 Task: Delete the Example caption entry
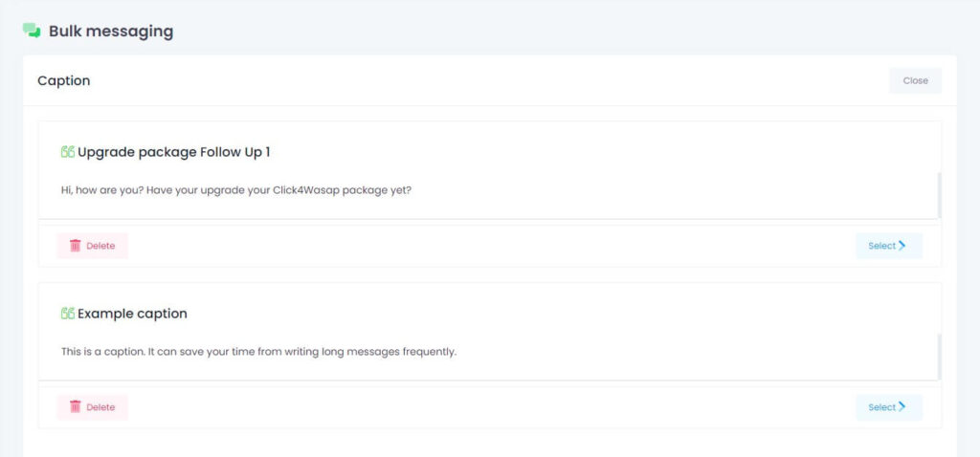[x=93, y=407]
